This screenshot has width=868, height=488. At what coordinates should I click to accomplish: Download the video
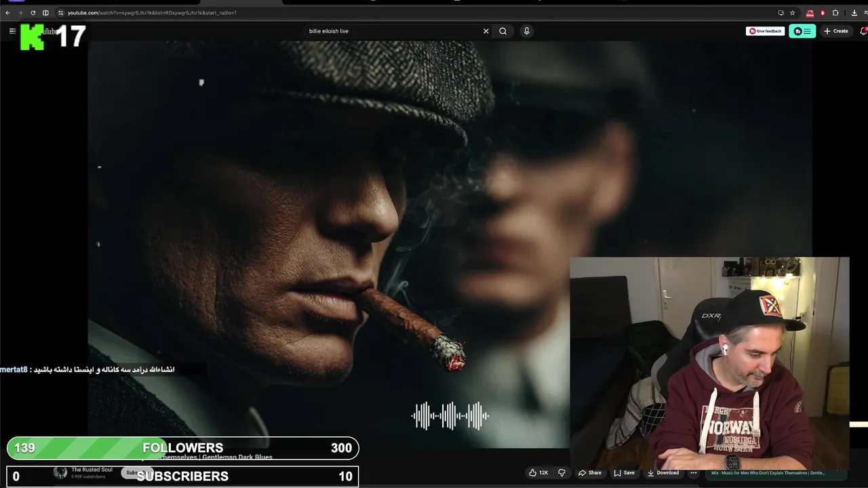click(663, 472)
